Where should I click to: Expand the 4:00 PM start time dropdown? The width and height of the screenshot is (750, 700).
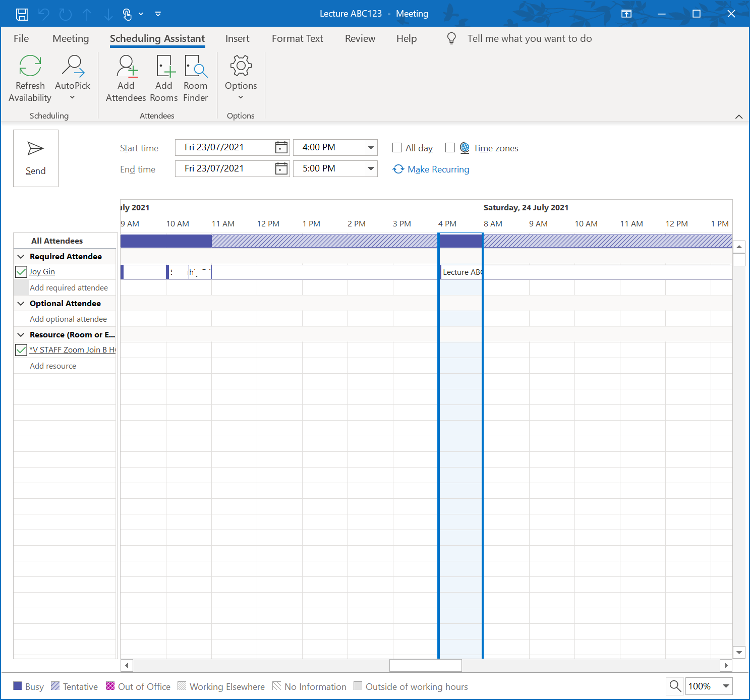(x=371, y=147)
